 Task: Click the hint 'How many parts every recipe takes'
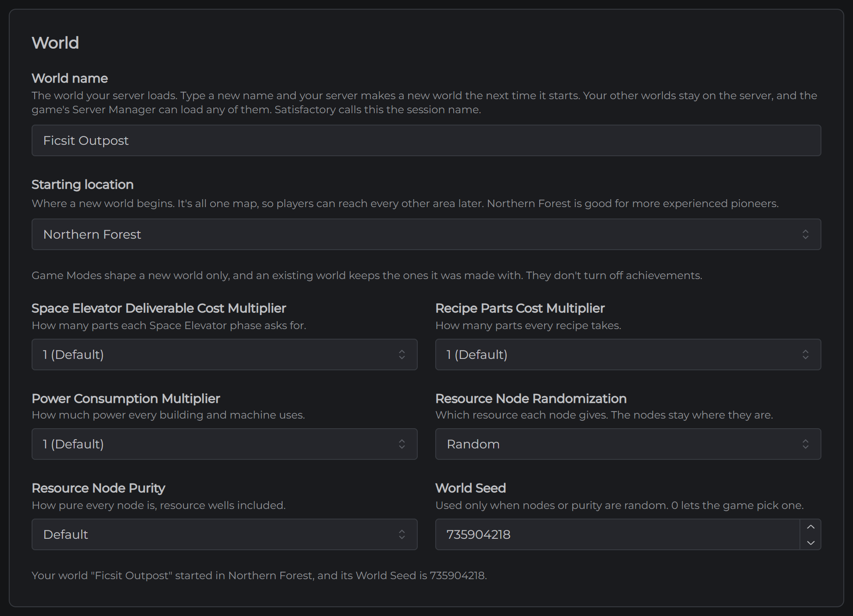click(x=528, y=325)
